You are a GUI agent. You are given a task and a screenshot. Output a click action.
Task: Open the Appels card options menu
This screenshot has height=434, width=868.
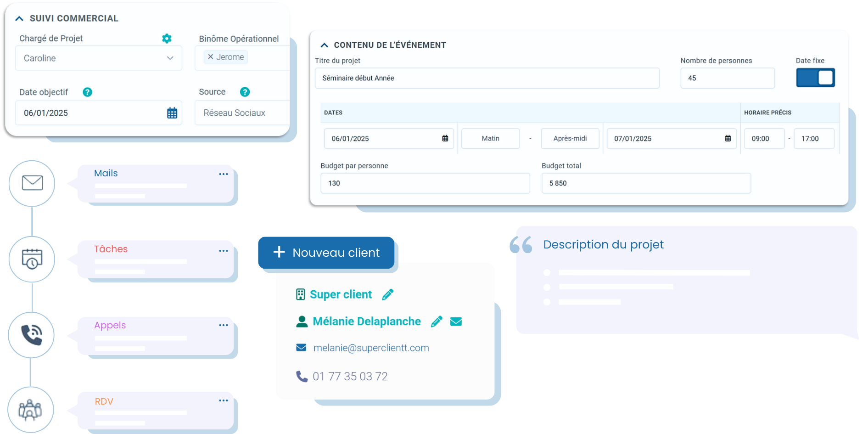coord(224,325)
